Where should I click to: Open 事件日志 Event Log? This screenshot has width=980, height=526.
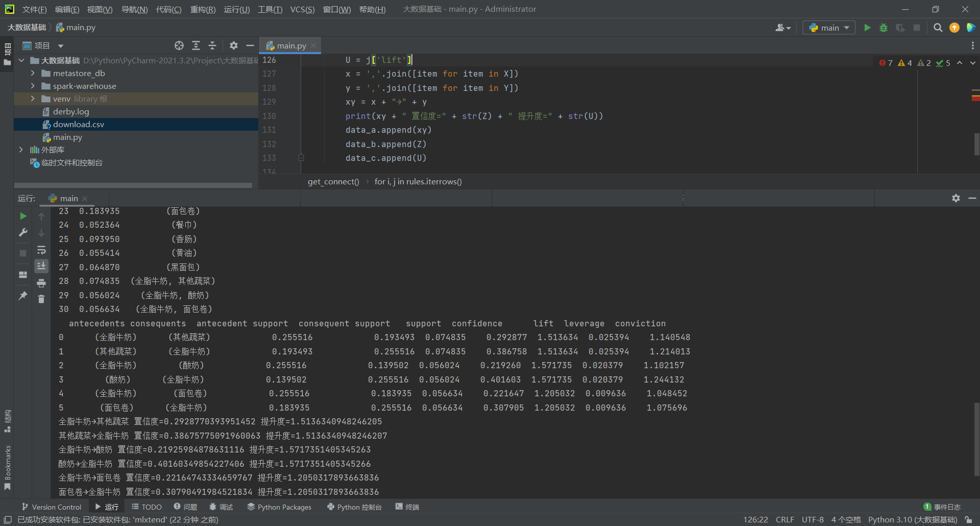click(942, 507)
